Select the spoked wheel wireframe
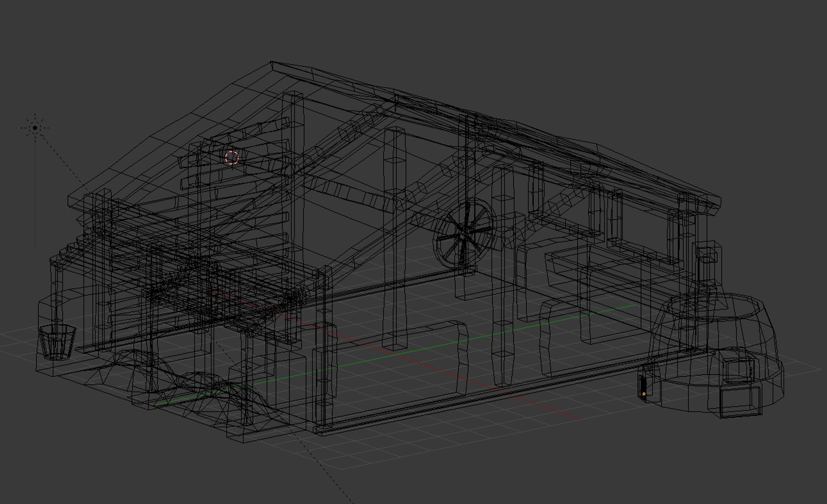The height and width of the screenshot is (504, 827). pos(464,233)
